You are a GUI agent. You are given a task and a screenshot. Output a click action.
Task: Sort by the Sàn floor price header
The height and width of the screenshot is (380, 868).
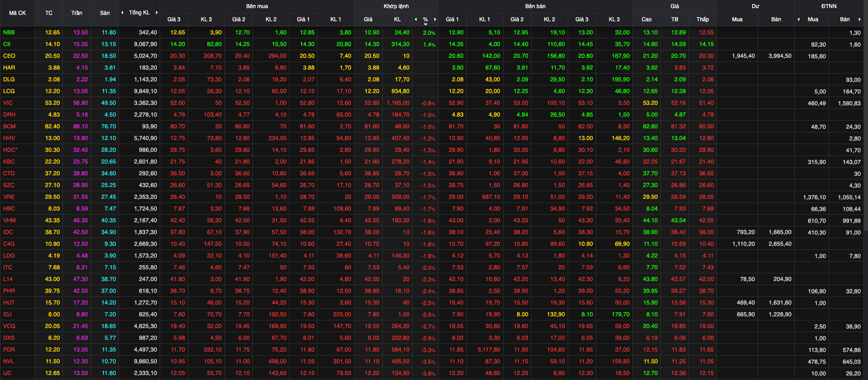click(105, 13)
